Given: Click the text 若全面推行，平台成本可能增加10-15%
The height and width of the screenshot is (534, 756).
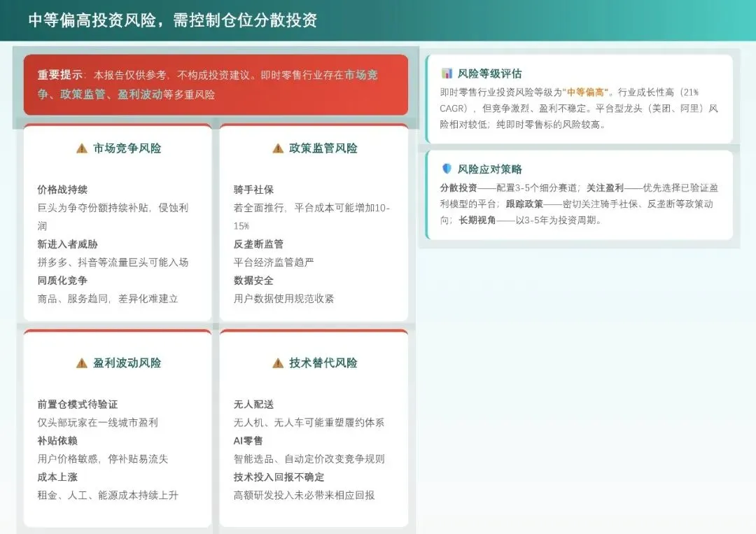Looking at the screenshot, I should 312,217.
